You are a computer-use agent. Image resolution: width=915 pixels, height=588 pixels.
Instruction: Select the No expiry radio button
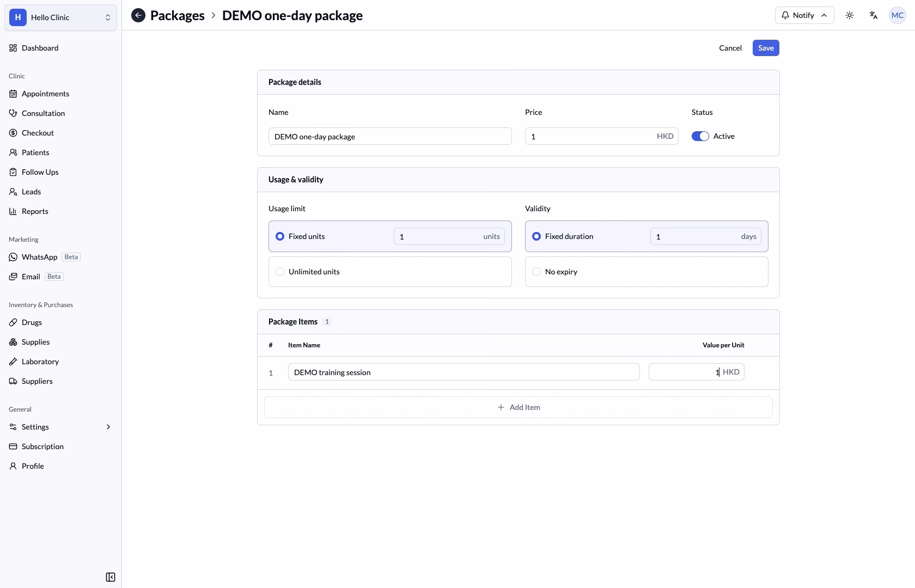(536, 272)
